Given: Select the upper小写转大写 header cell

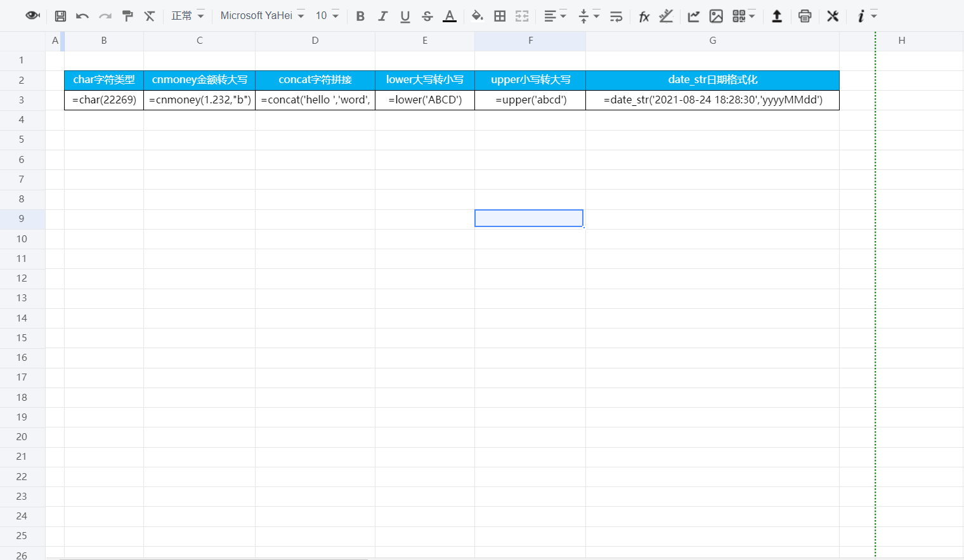Looking at the screenshot, I should 530,80.
